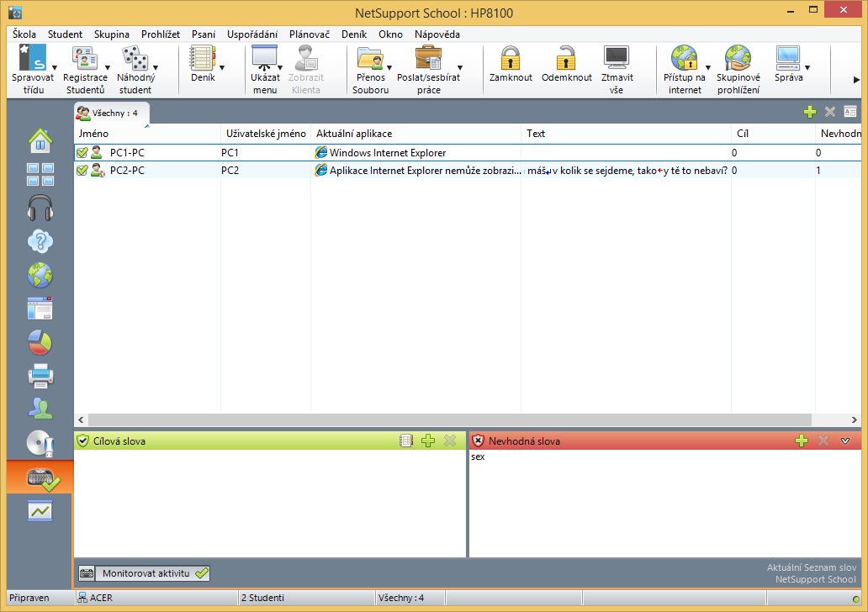Click the list icon in Cílová slova header
Image resolution: width=868 pixels, height=612 pixels.
point(406,441)
